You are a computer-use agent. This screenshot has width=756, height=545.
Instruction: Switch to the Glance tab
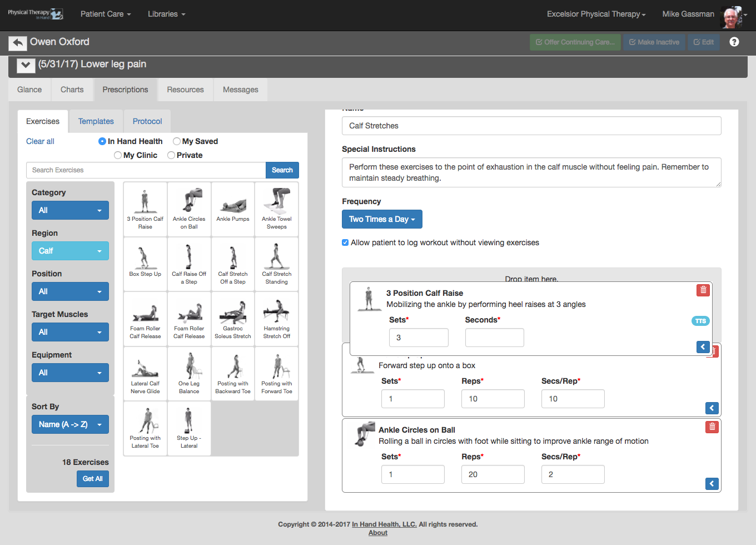(29, 90)
